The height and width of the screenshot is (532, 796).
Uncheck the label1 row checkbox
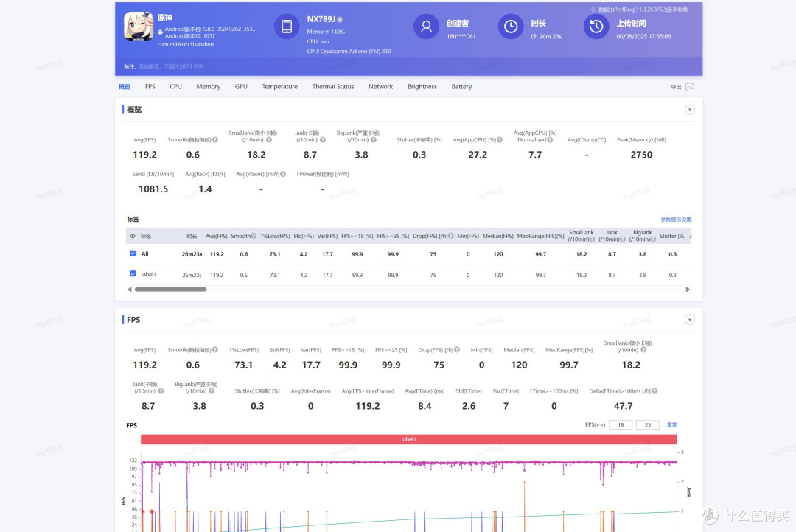coord(133,273)
